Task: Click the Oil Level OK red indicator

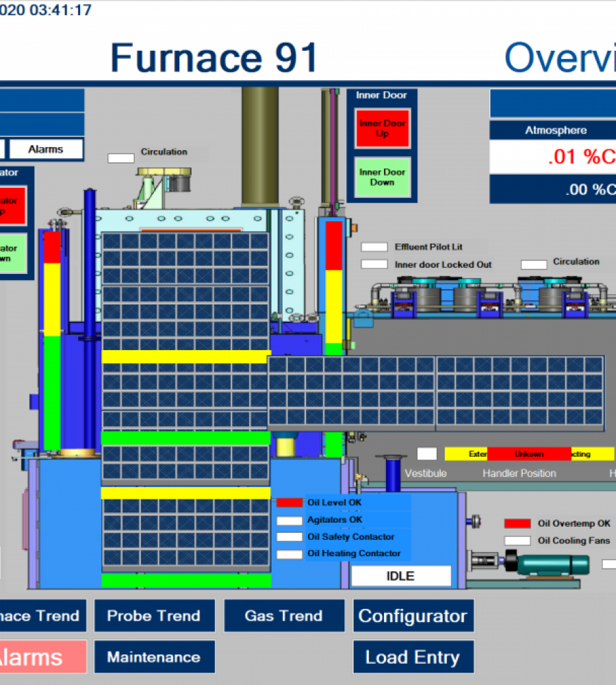Action: [x=289, y=503]
